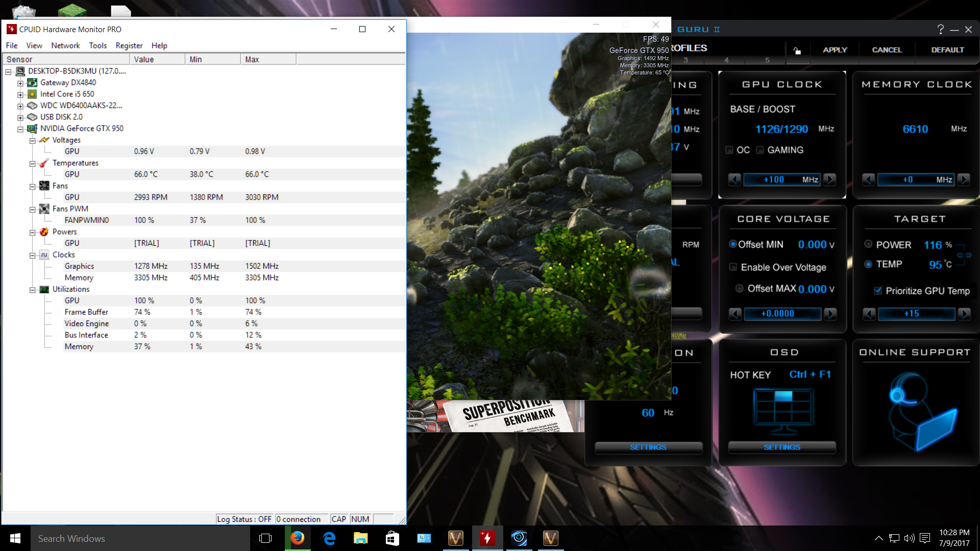This screenshot has height=551, width=980.
Task: Open Task View on the taskbar
Action: (265, 538)
